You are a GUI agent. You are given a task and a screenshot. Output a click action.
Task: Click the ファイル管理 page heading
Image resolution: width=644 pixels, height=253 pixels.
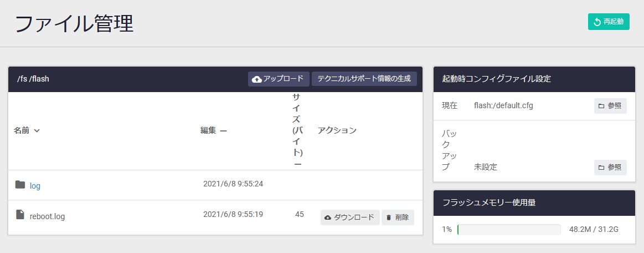(74, 24)
